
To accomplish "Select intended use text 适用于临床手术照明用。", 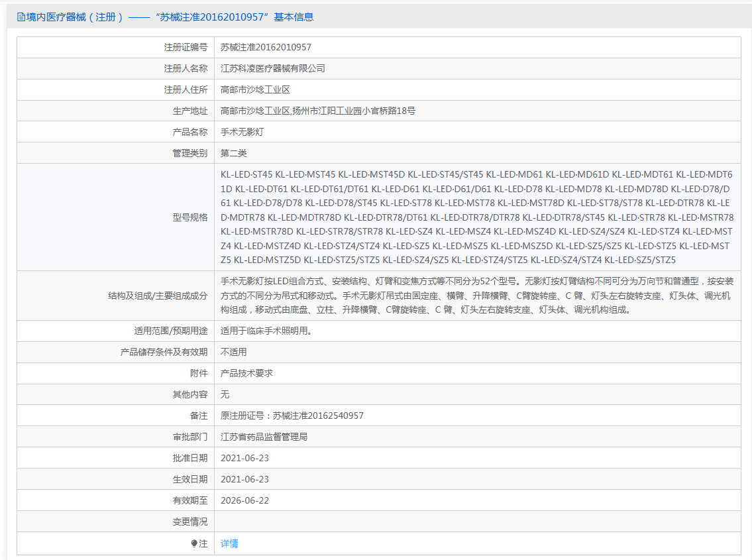I will 266,331.
